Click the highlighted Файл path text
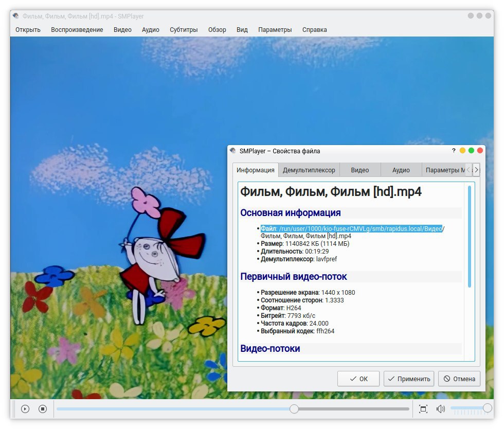This screenshot has width=504, height=429. pyautogui.click(x=351, y=229)
